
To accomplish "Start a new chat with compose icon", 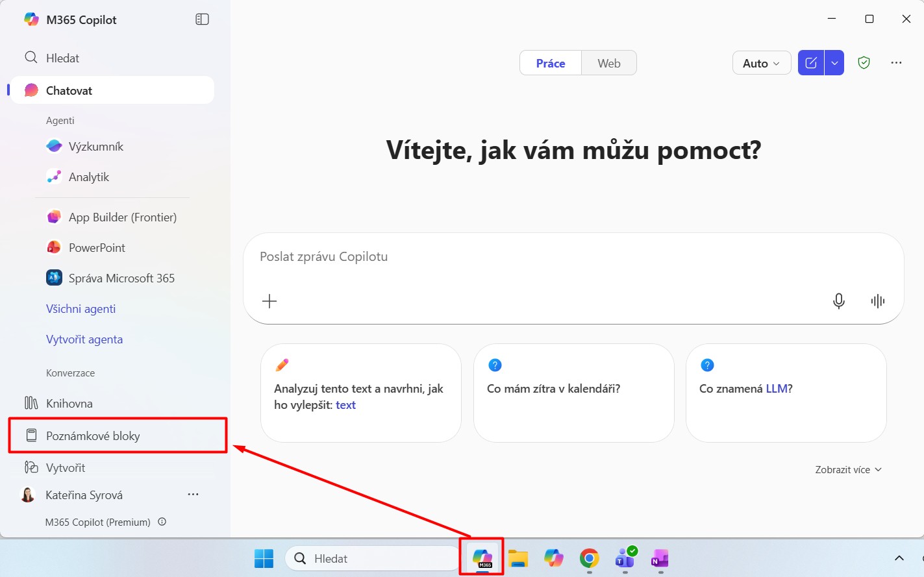I will [811, 63].
